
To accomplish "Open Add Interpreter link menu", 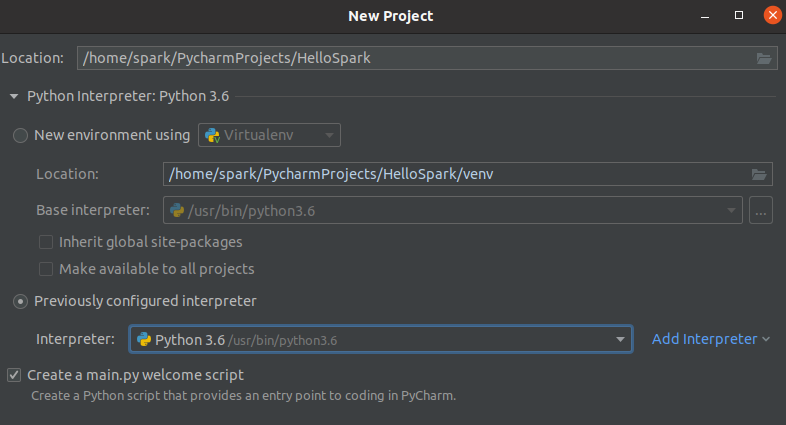I will [x=710, y=339].
